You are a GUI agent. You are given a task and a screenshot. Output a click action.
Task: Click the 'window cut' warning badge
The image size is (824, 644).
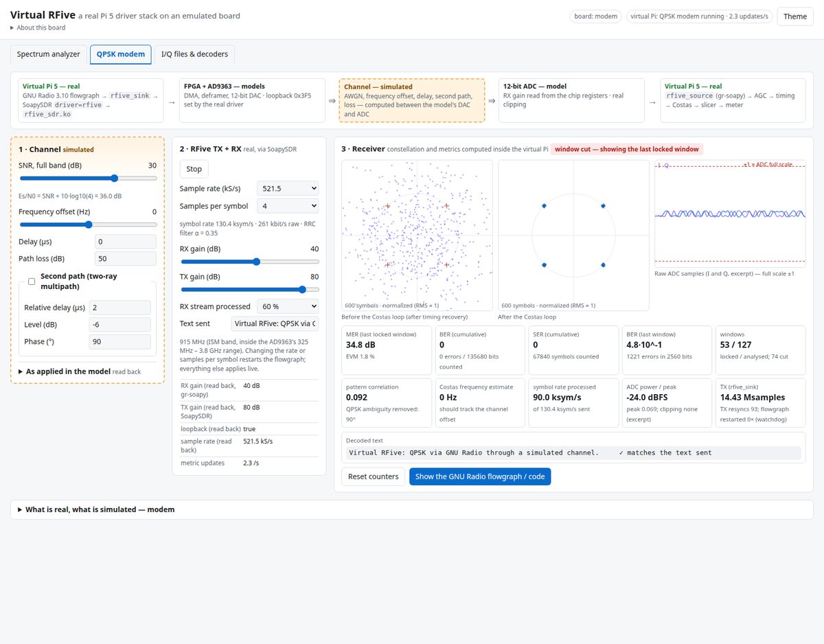pos(627,149)
